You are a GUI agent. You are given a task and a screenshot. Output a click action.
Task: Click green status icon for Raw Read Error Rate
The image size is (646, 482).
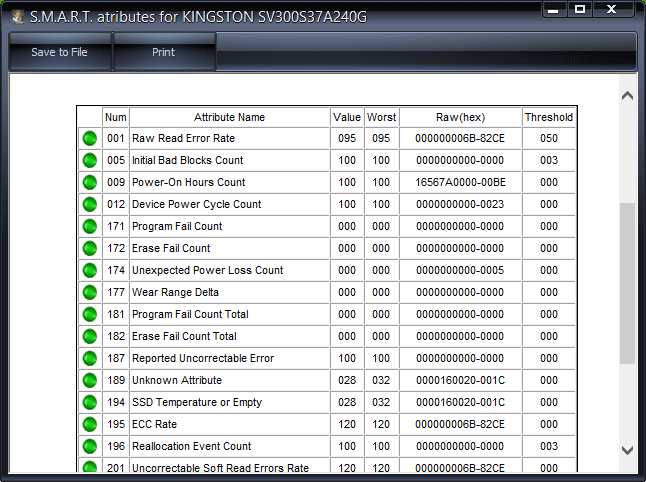pos(90,138)
